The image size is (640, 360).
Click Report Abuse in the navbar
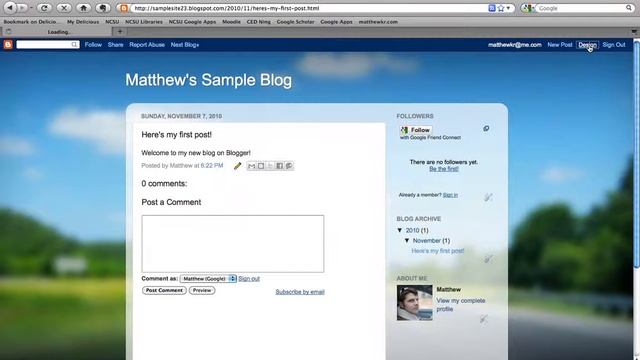(x=147, y=44)
